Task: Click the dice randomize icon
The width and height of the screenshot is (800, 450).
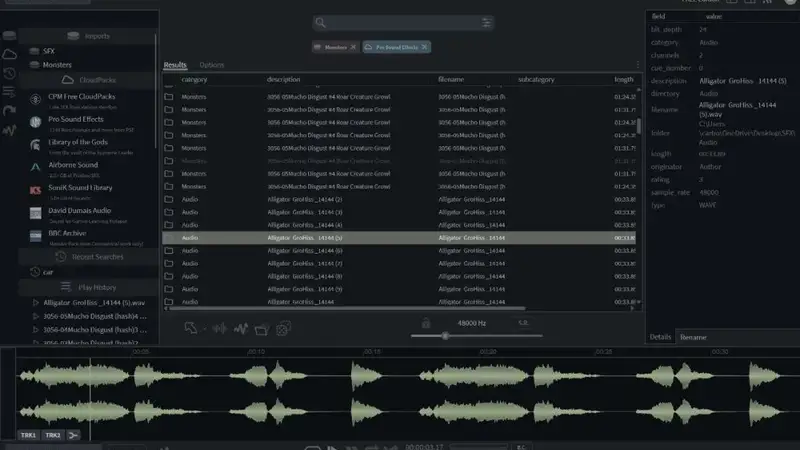Action: tap(283, 329)
